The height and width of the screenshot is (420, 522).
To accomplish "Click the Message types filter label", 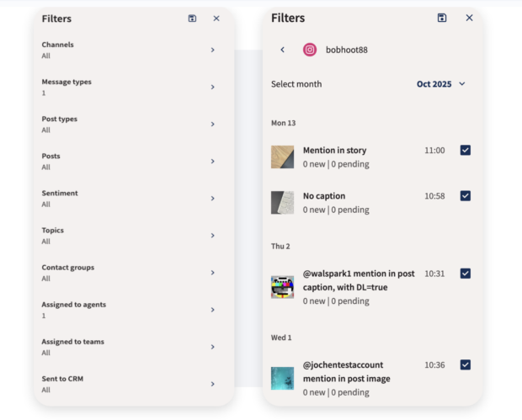I will [x=67, y=82].
